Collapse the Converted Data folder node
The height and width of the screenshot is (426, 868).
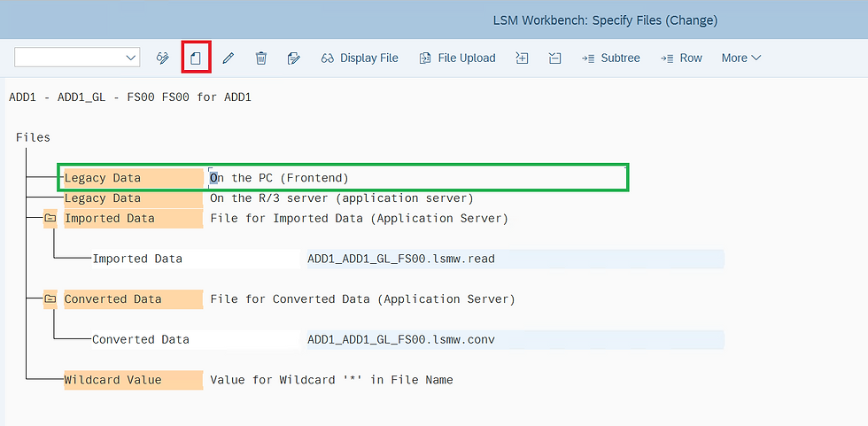click(50, 298)
